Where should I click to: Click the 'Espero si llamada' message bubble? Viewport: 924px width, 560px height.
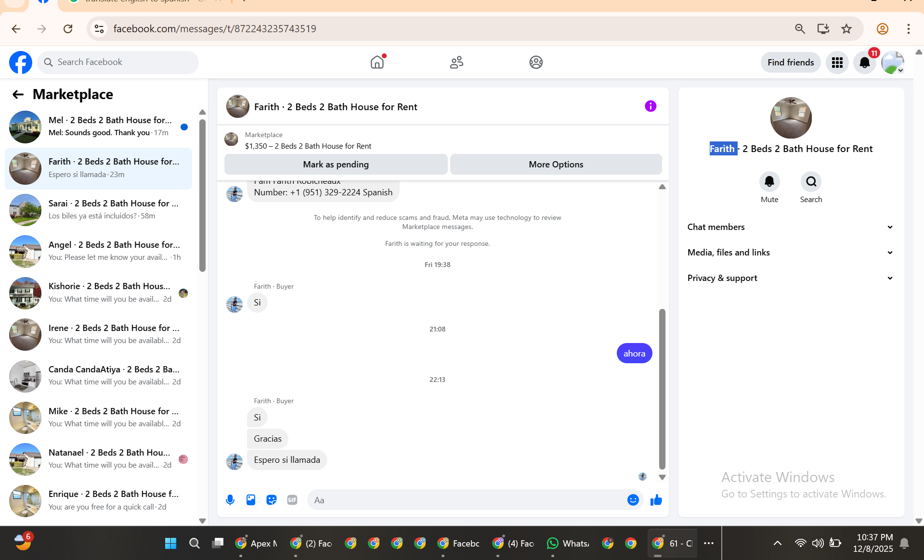287,460
